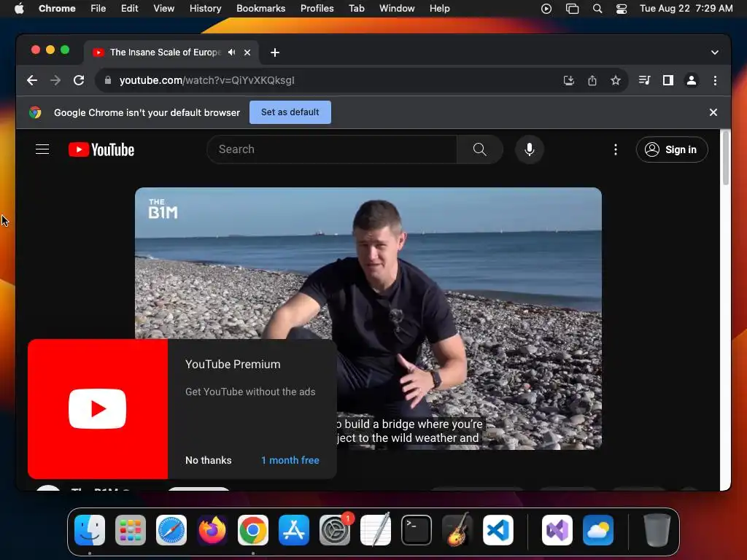Click the Sign in button
Image resolution: width=747 pixels, height=560 pixels.
672,149
